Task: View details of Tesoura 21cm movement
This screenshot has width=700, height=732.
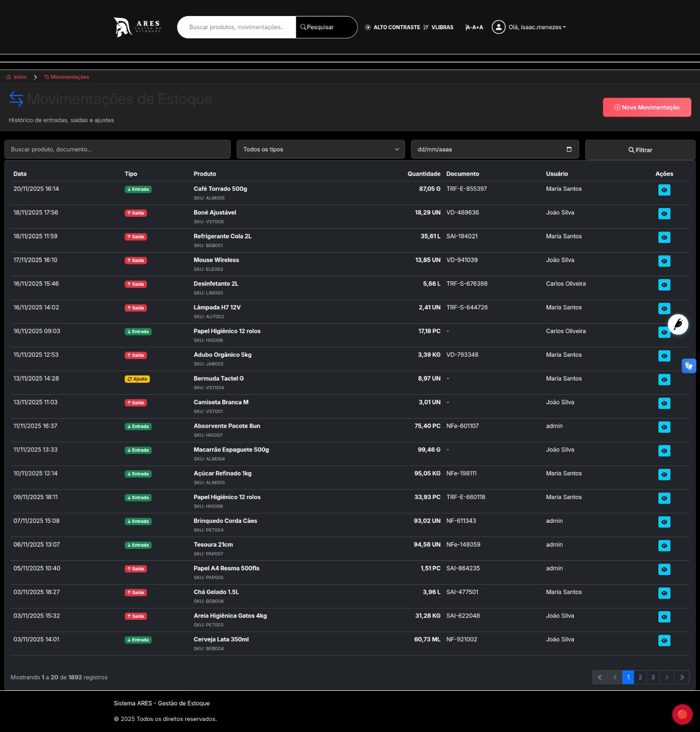Action: pos(664,546)
